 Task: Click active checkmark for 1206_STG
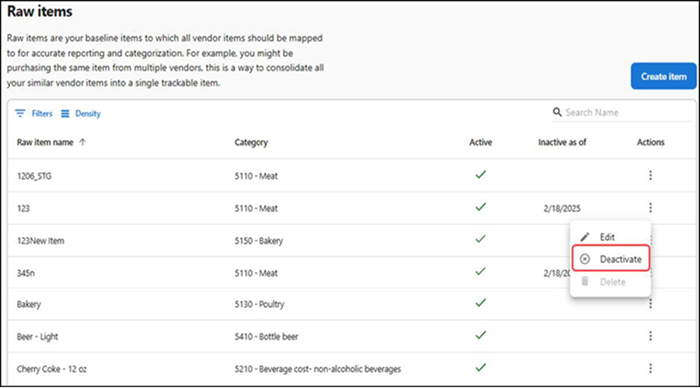480,175
